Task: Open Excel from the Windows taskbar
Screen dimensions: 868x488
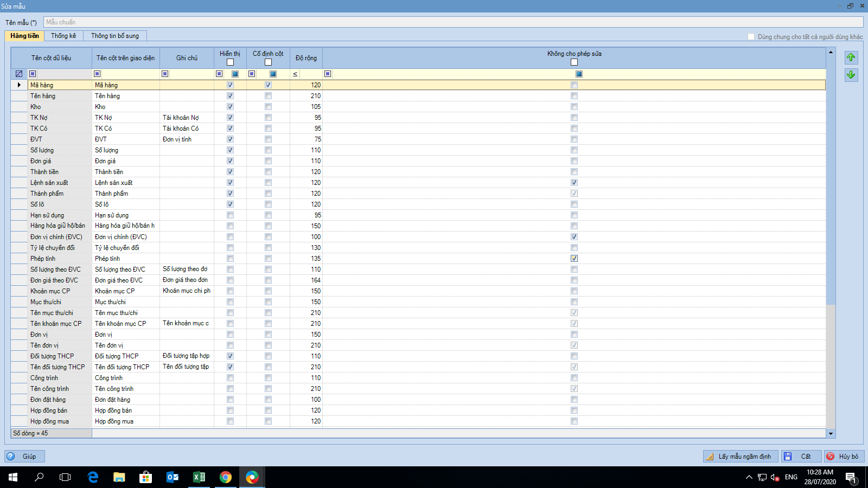Action: coord(199,477)
